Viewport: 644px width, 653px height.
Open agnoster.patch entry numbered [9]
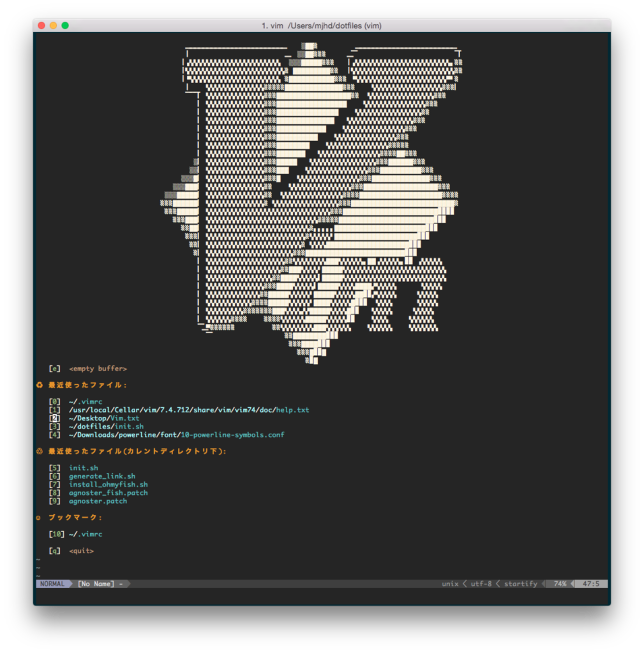88,501
